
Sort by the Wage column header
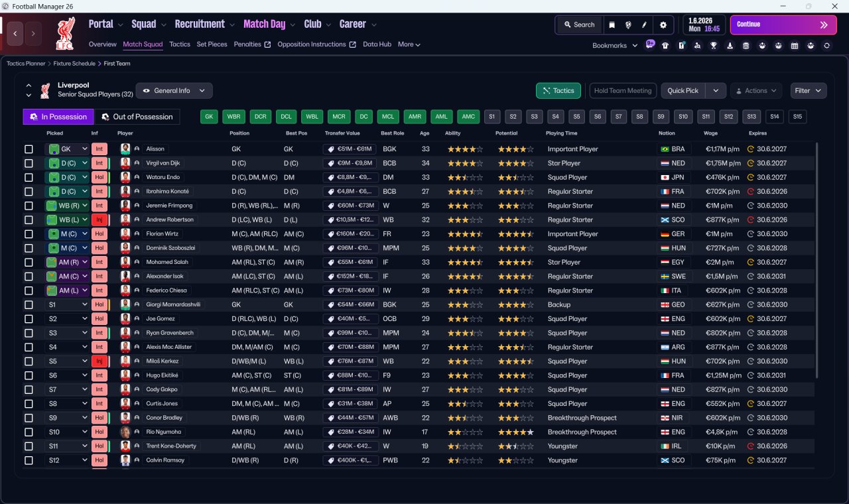click(x=710, y=133)
